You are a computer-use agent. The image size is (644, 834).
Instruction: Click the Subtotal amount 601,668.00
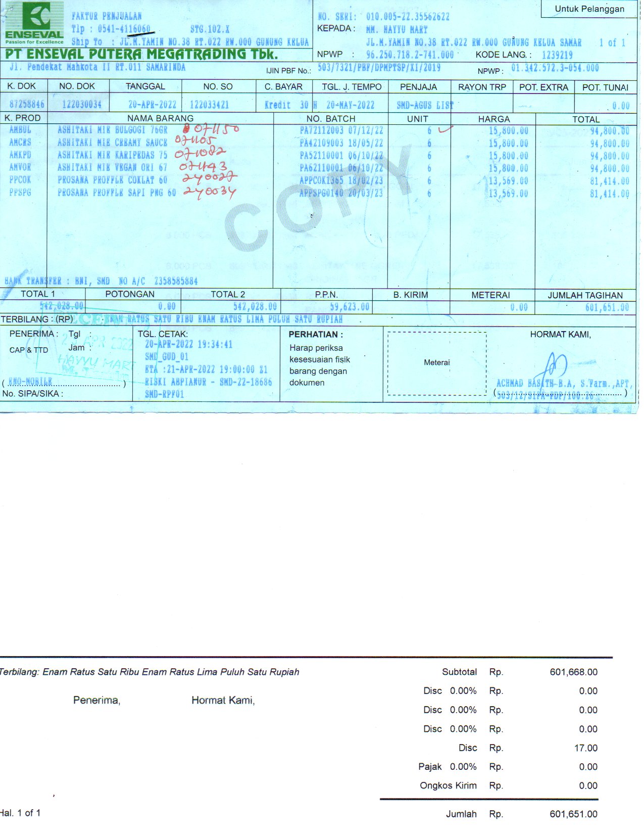click(573, 672)
